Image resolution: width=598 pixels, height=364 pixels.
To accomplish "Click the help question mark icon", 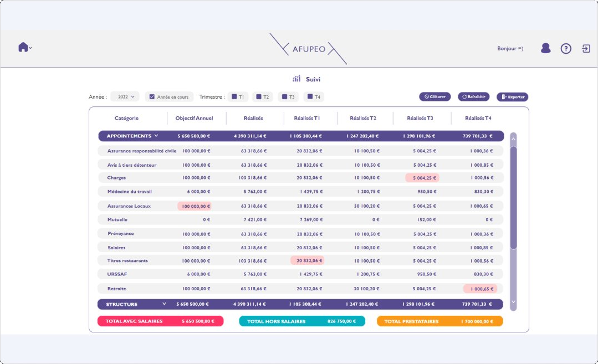I will [566, 48].
